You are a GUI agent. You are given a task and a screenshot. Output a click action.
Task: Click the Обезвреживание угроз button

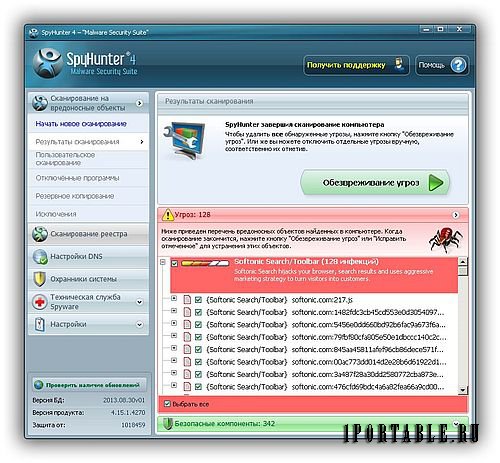(x=375, y=183)
